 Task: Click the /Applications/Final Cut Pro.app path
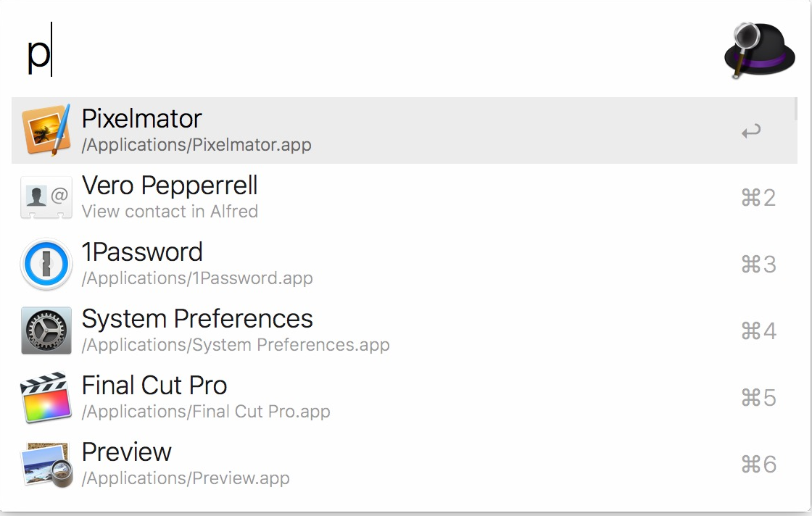(206, 412)
